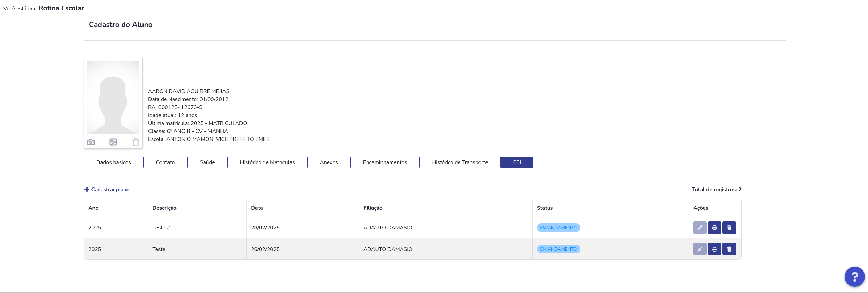Click the upload image icon under photo
868x293 pixels.
(x=113, y=142)
